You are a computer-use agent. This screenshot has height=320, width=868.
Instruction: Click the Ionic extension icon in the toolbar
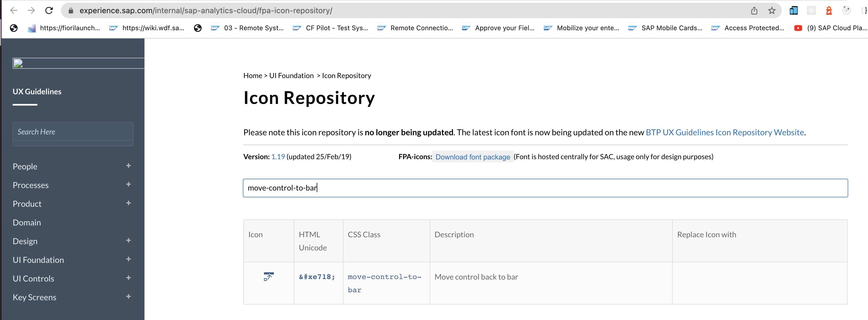pyautogui.click(x=847, y=10)
